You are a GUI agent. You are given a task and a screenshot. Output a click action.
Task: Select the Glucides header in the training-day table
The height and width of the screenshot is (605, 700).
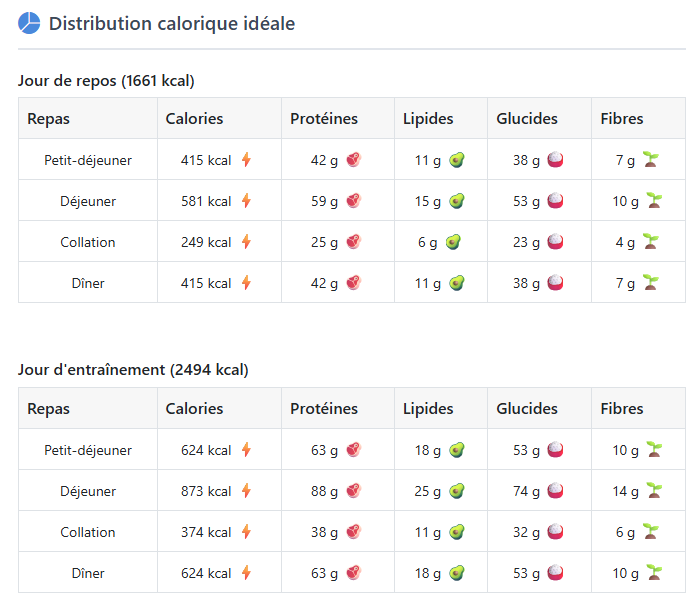click(x=527, y=409)
